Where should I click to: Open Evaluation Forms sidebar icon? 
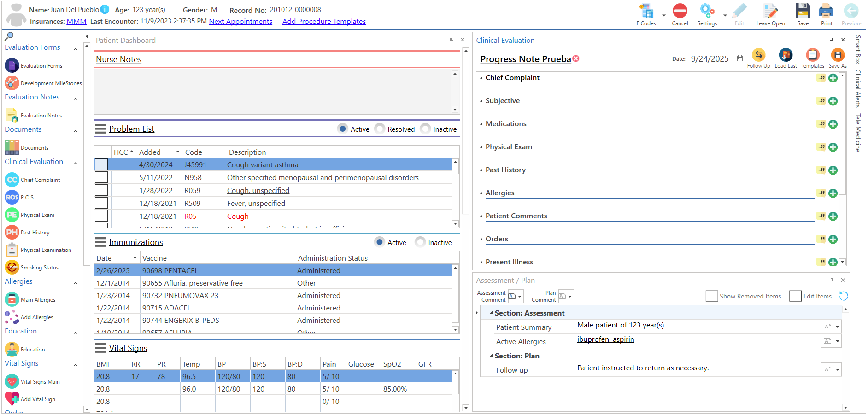click(12, 65)
